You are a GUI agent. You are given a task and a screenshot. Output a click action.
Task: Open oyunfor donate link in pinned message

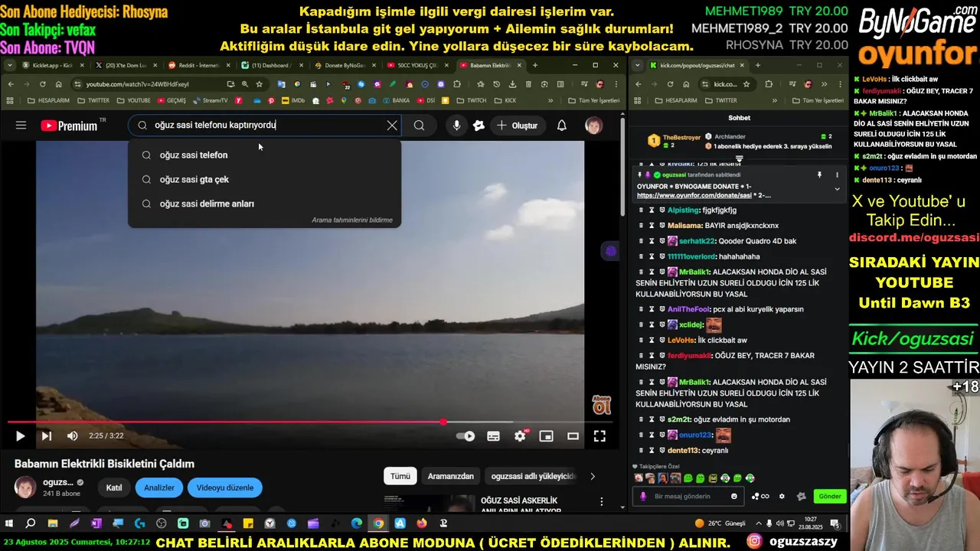(x=696, y=195)
